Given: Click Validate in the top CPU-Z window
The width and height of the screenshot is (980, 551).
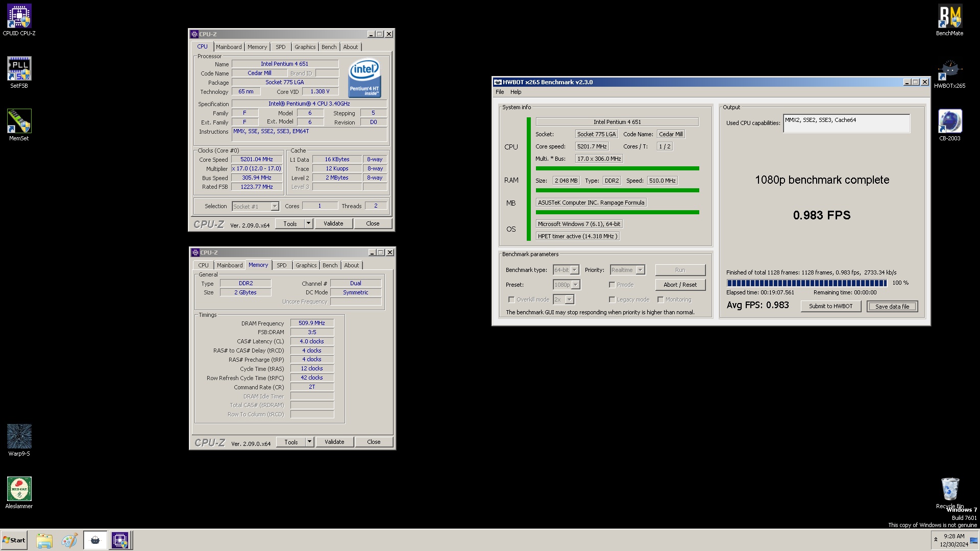Looking at the screenshot, I should click(333, 223).
